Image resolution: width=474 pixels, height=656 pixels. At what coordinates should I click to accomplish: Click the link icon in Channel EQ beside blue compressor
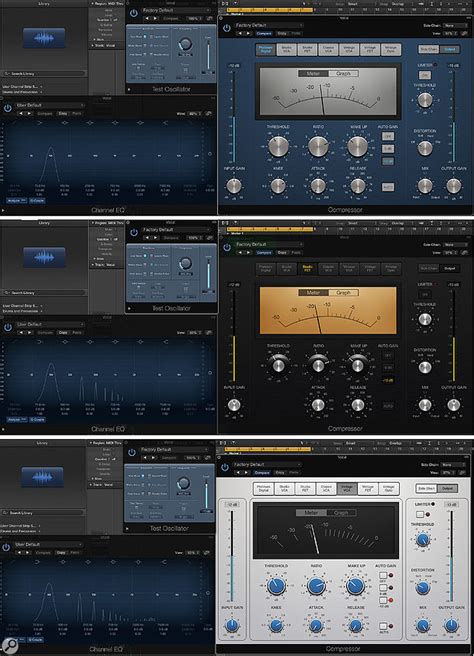[x=208, y=113]
